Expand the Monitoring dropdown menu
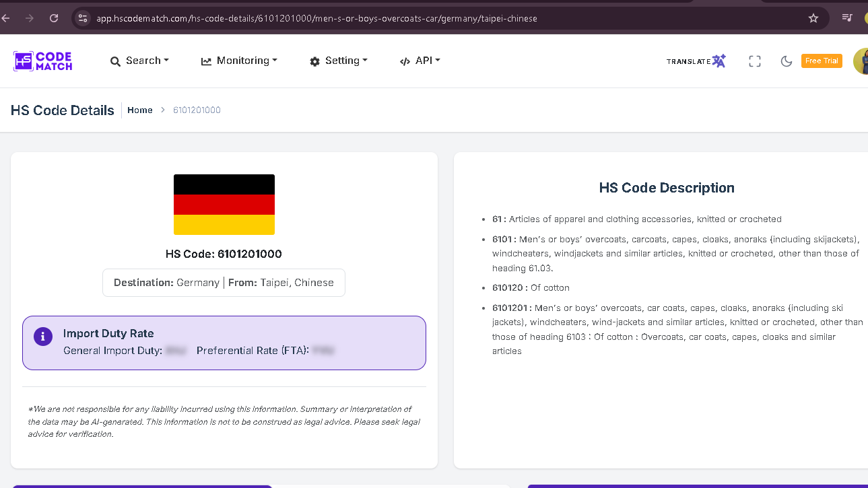The width and height of the screenshot is (868, 488). coord(239,61)
